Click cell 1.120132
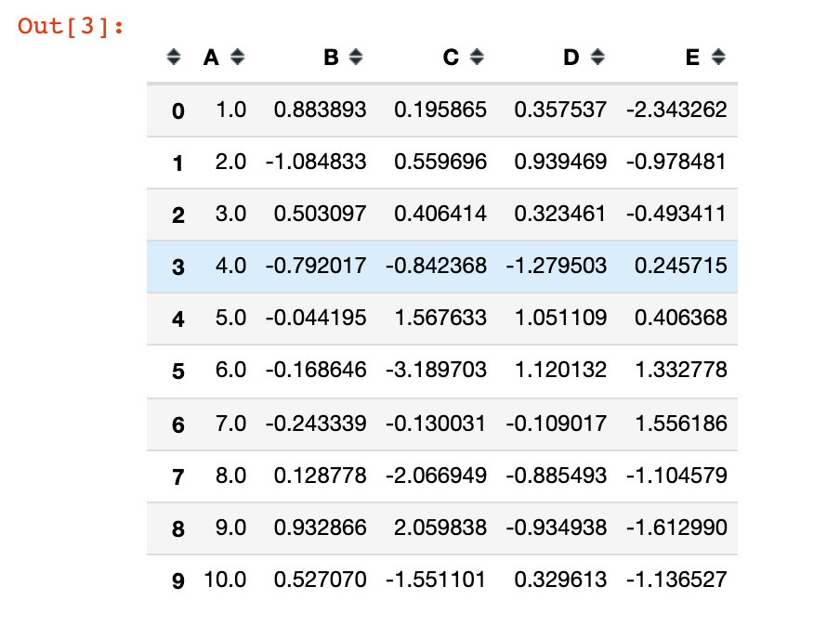Viewport: 840px width, 626px height. click(x=560, y=370)
